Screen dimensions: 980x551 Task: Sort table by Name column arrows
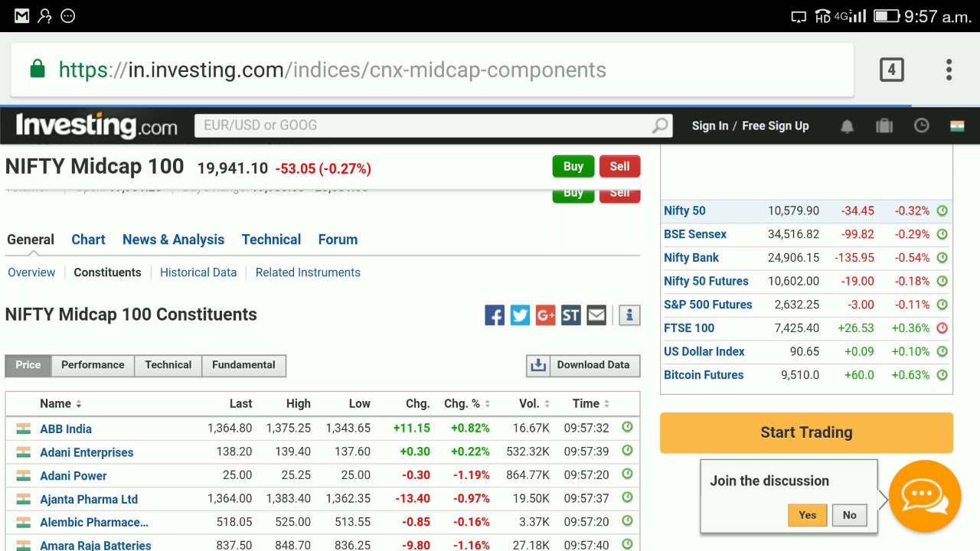[x=78, y=404]
